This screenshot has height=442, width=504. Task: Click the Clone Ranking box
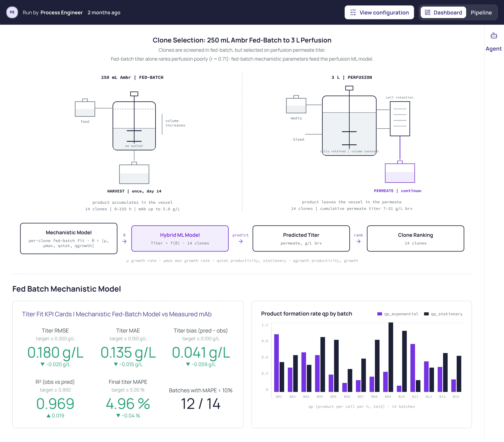415,239
